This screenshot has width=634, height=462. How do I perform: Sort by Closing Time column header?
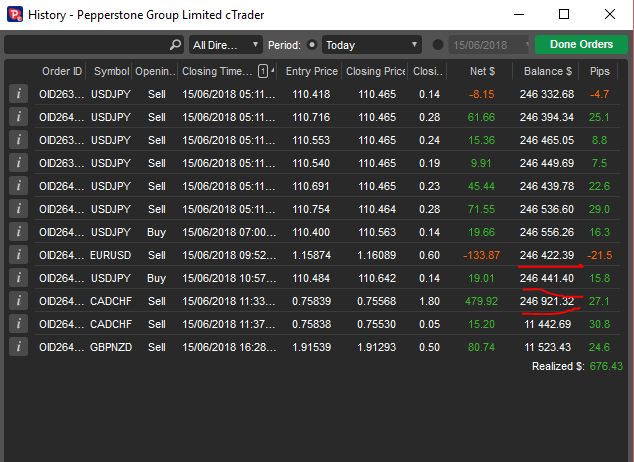click(217, 72)
